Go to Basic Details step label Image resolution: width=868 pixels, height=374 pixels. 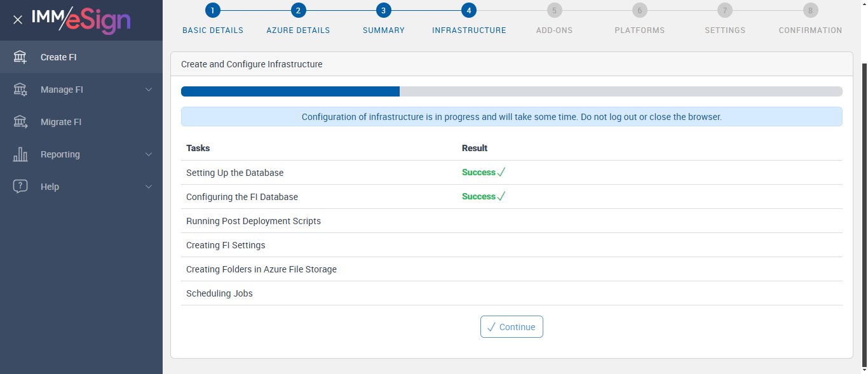pos(213,30)
